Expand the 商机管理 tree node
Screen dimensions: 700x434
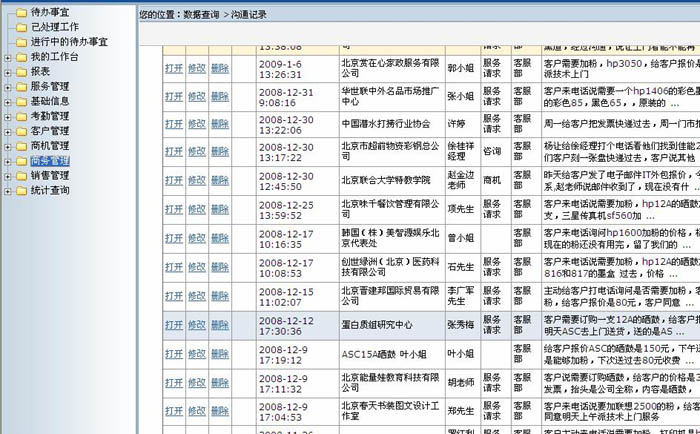click(x=8, y=146)
